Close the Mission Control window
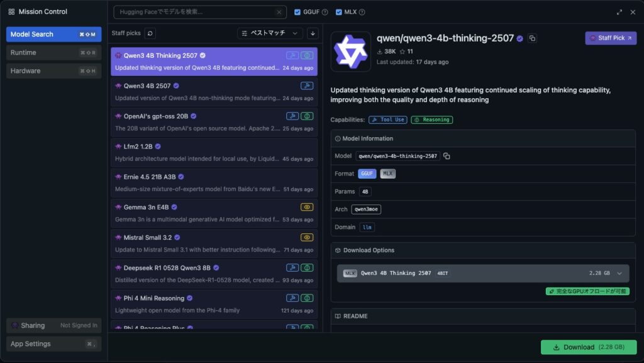The height and width of the screenshot is (363, 644). click(633, 13)
